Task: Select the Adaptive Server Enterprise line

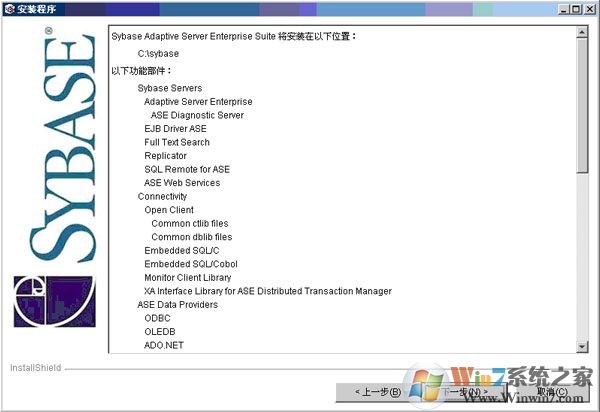Action: point(198,102)
